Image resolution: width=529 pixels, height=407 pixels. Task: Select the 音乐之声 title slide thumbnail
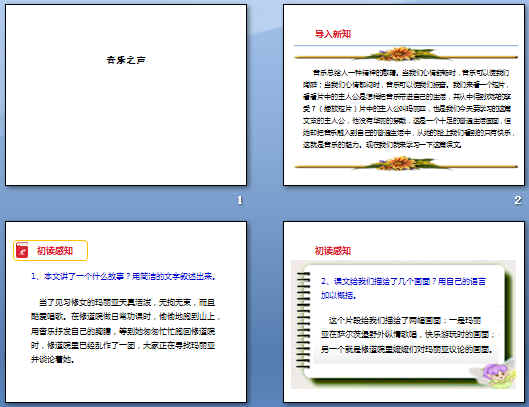(x=126, y=95)
